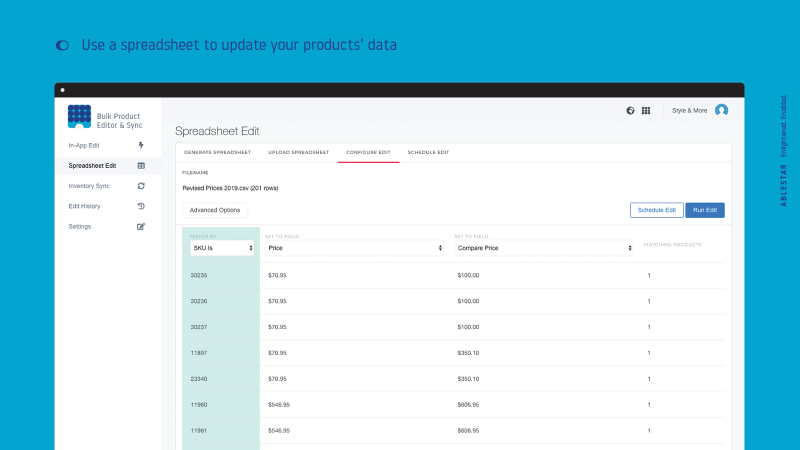The width and height of the screenshot is (800, 450).
Task: Open the SKU Is match-by dropdown
Action: 222,248
